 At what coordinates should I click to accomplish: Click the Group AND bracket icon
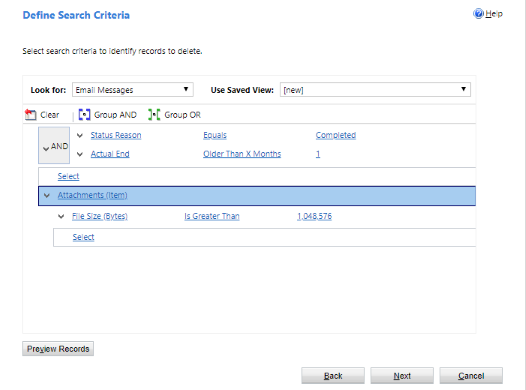(x=84, y=114)
